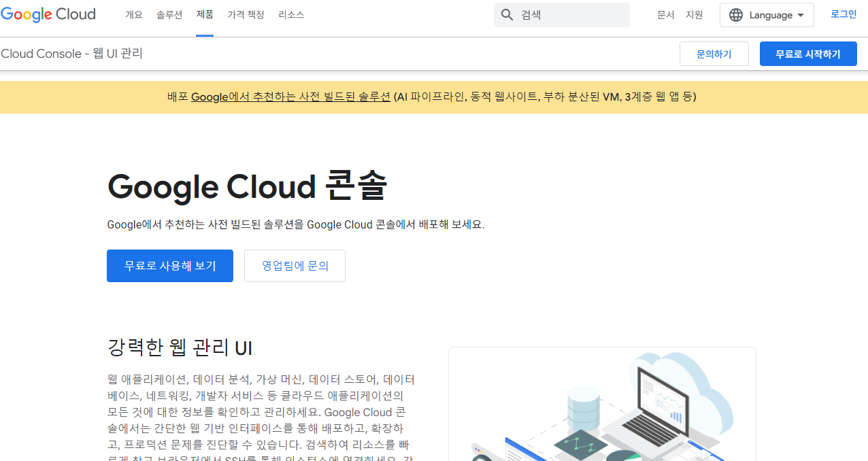Open the 솔루션 menu item

pos(169,14)
